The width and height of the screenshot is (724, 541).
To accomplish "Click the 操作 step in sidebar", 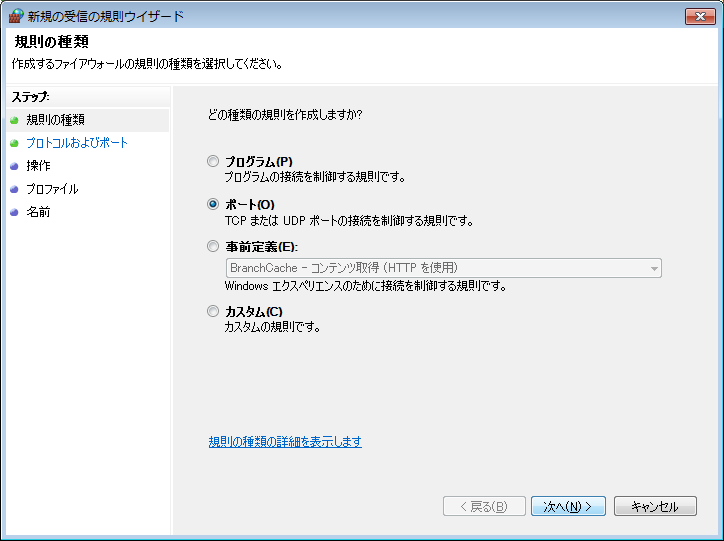I will (x=38, y=166).
